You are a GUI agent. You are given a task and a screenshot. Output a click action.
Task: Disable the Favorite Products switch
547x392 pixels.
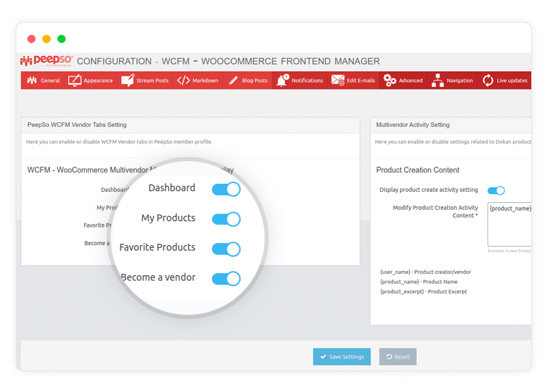tap(226, 249)
